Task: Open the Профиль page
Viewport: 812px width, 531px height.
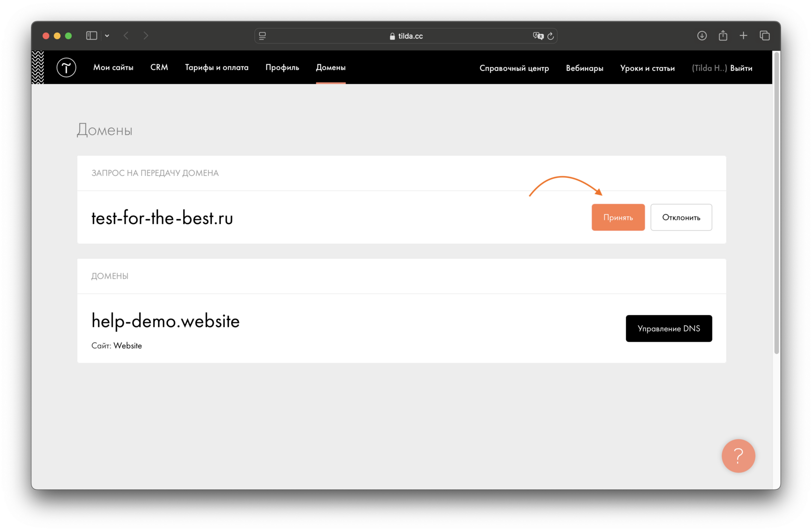Action: pos(282,68)
